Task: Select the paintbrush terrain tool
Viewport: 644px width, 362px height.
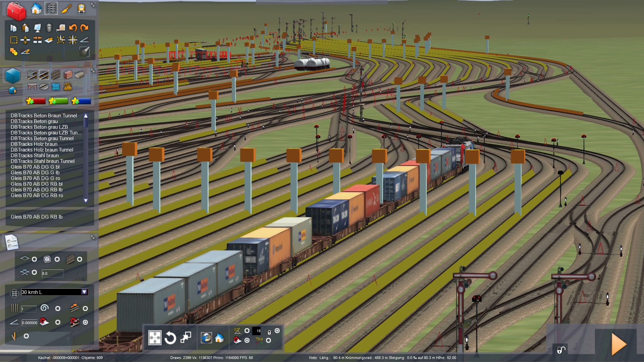Action: click(x=66, y=9)
